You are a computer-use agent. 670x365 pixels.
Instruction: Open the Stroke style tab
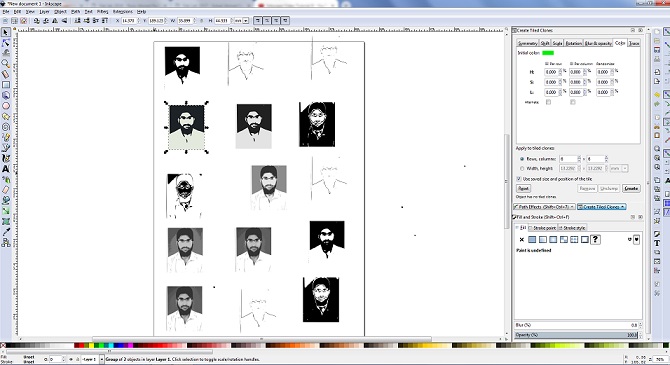(573, 228)
